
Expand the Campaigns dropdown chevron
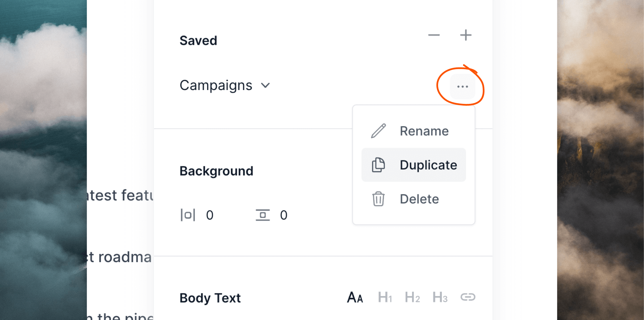(266, 86)
